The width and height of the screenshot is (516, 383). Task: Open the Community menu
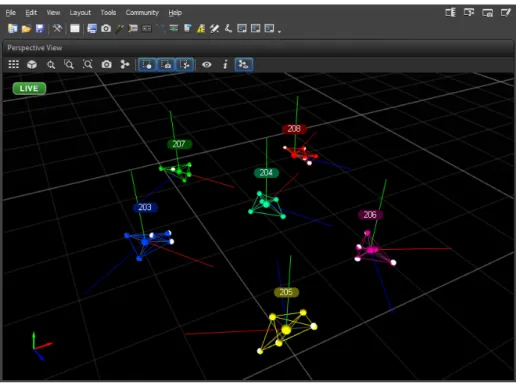pos(142,13)
